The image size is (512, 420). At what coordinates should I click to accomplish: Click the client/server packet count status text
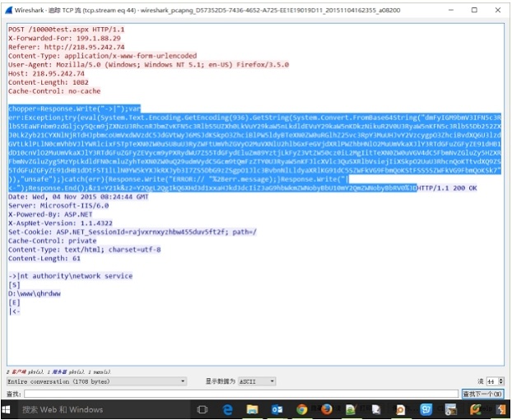pyautogui.click(x=58, y=372)
